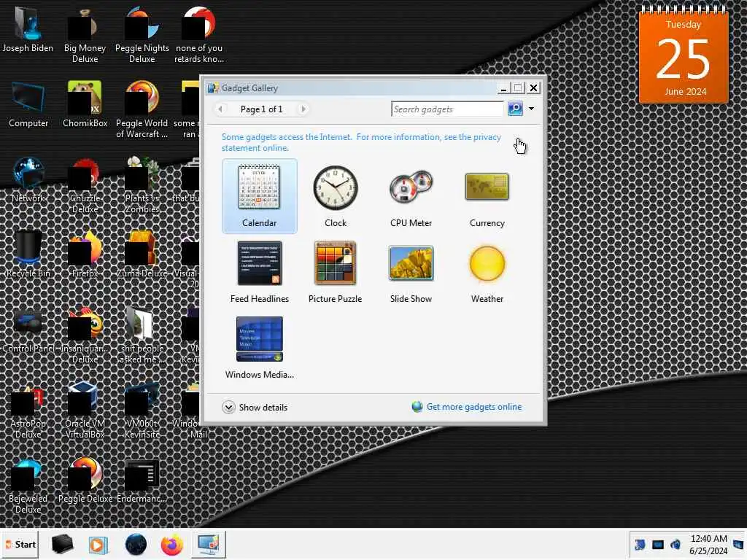Select the Bejeweled Deluxe icon
Screen dimensions: 747x560
point(28,486)
